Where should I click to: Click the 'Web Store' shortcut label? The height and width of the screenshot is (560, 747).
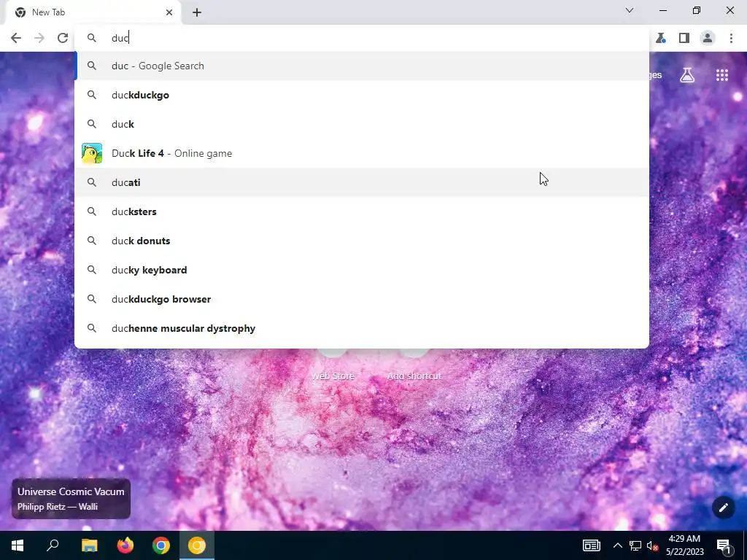pyautogui.click(x=333, y=376)
